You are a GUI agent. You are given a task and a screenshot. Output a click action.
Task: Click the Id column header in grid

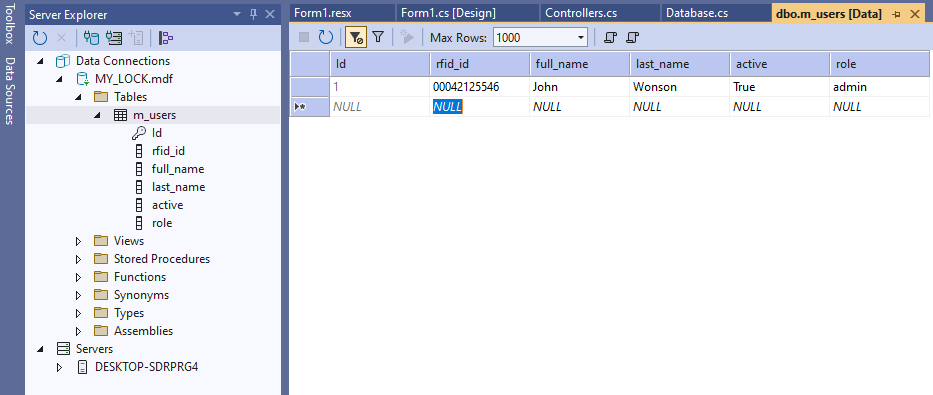click(x=380, y=64)
